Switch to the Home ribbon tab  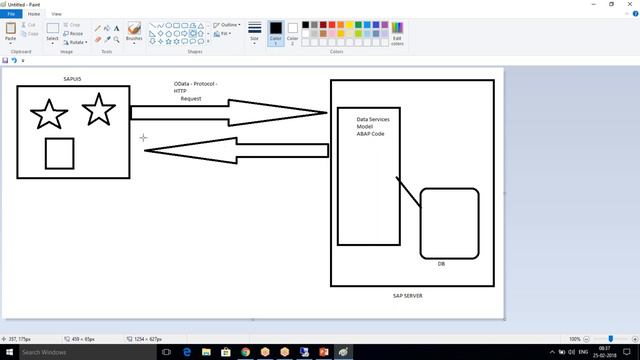point(34,14)
